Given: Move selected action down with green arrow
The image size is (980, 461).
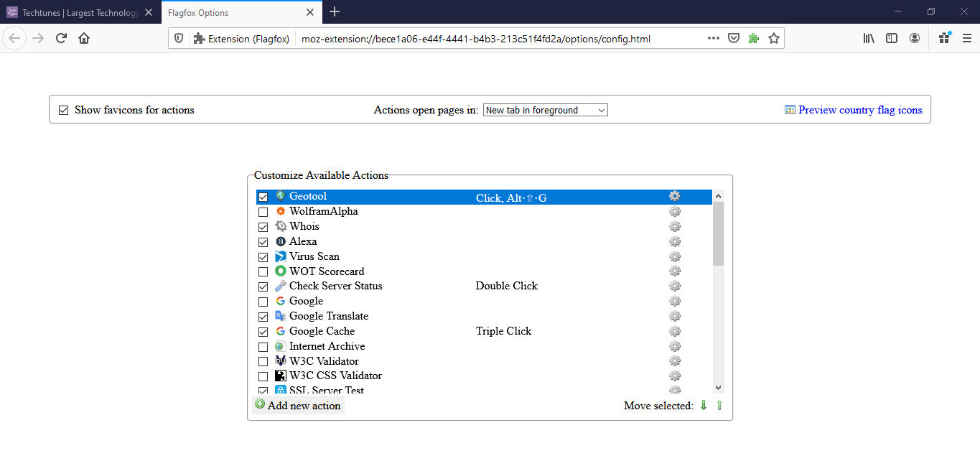Looking at the screenshot, I should tap(704, 406).
